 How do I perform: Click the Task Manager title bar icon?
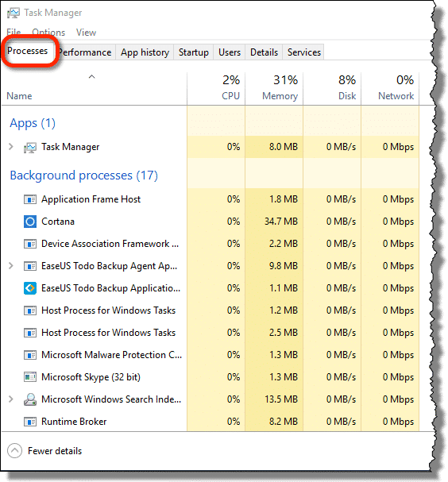point(14,13)
